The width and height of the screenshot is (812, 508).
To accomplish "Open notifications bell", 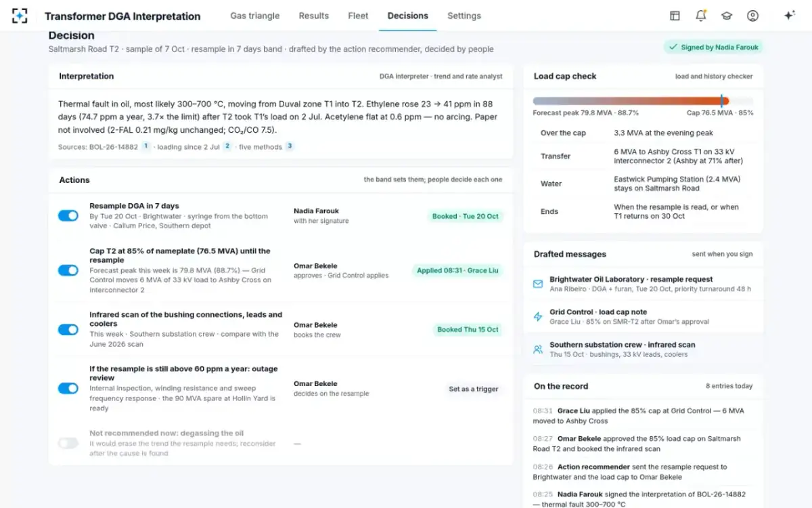I will pos(700,16).
